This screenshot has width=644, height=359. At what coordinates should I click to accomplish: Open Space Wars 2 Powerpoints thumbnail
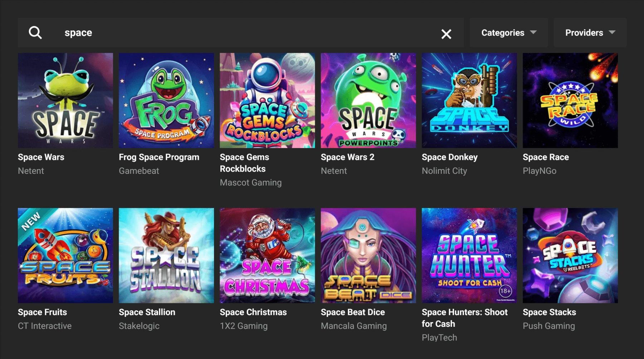click(368, 100)
